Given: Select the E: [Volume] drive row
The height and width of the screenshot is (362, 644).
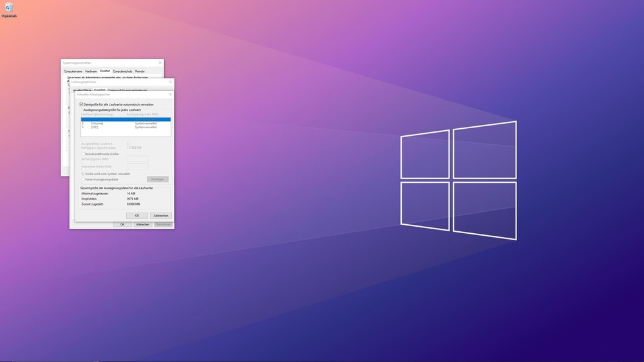Looking at the screenshot, I should 126,123.
